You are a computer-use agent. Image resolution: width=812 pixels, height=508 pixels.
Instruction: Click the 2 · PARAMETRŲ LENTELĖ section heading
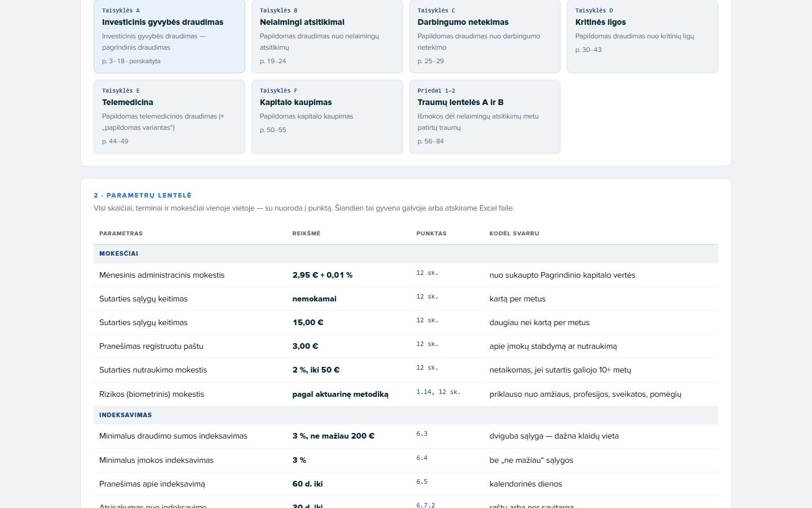[143, 195]
